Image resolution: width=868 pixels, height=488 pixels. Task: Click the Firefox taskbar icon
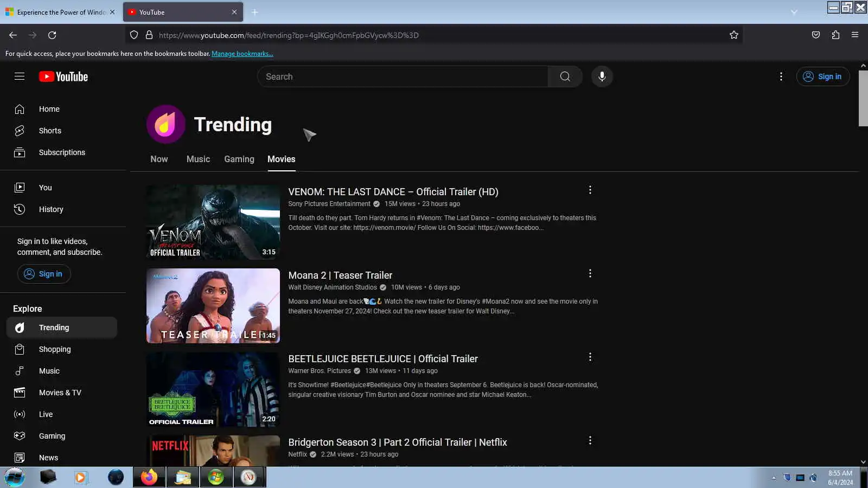click(149, 477)
